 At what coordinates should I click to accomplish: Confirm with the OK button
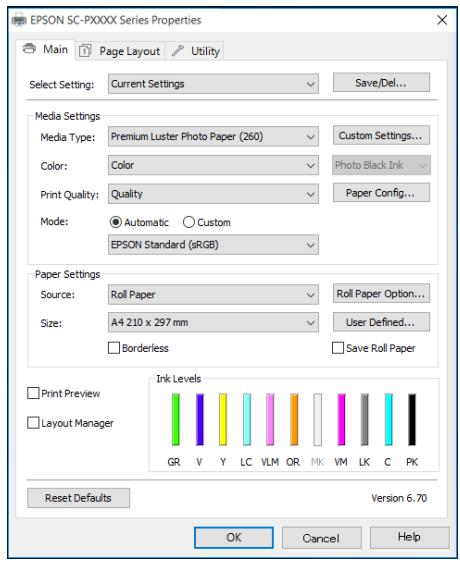(x=234, y=537)
